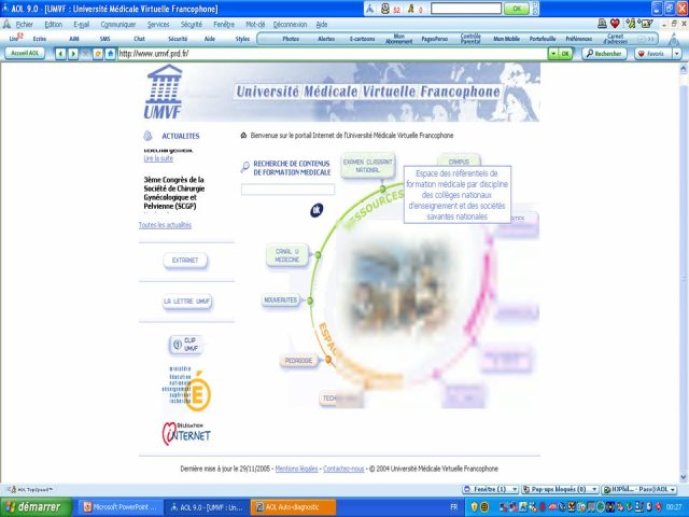Follow the Lire la suite link
689x517 pixels.
click(x=158, y=159)
